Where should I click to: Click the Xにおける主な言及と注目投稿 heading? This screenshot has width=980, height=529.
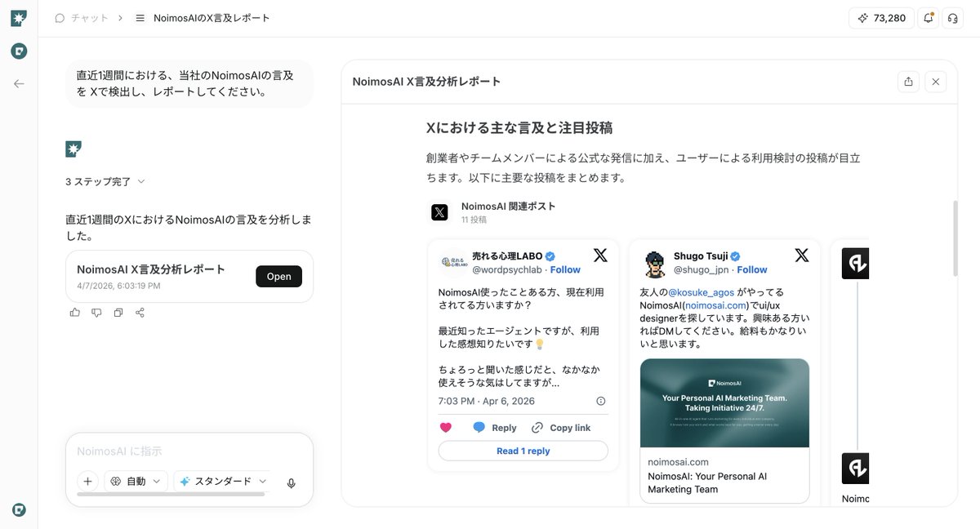click(519, 128)
